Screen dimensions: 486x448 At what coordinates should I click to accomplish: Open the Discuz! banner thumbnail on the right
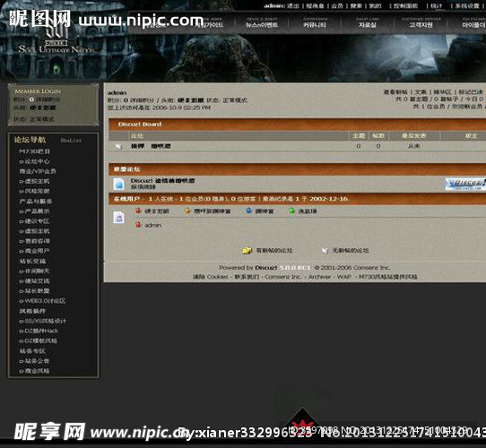tap(465, 185)
